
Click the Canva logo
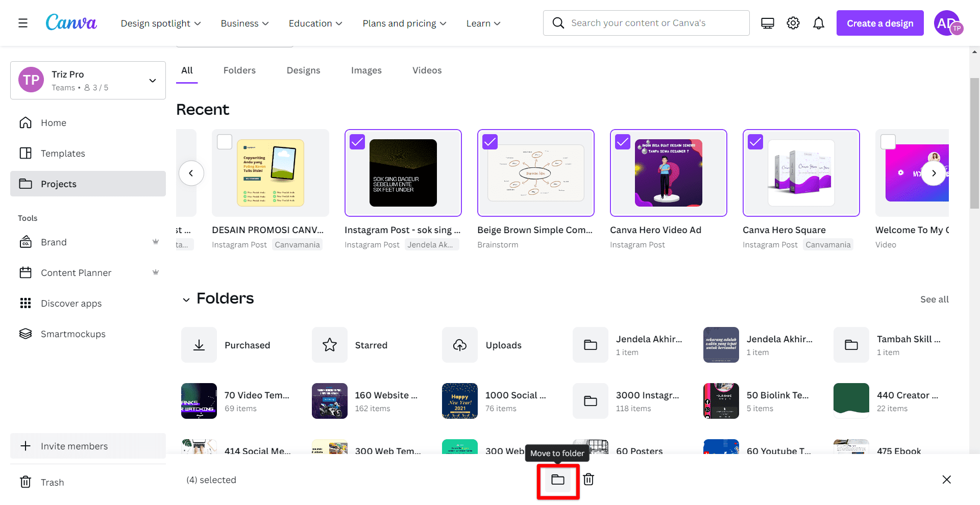pos(71,22)
